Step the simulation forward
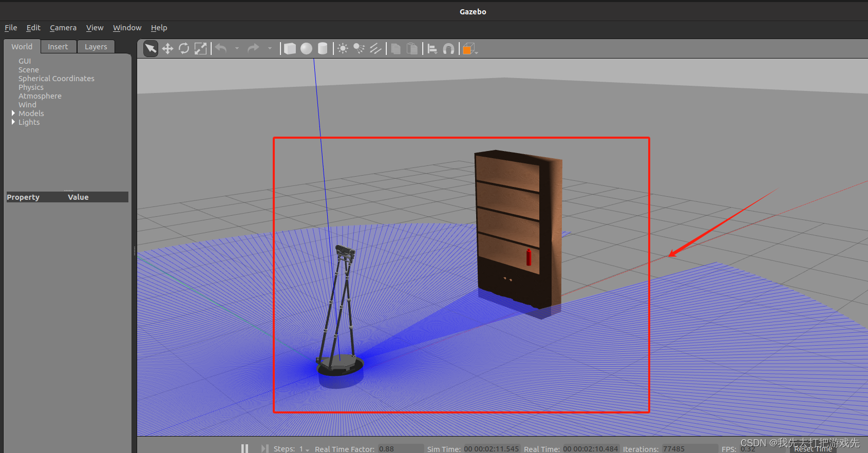Image resolution: width=868 pixels, height=453 pixels. click(265, 448)
